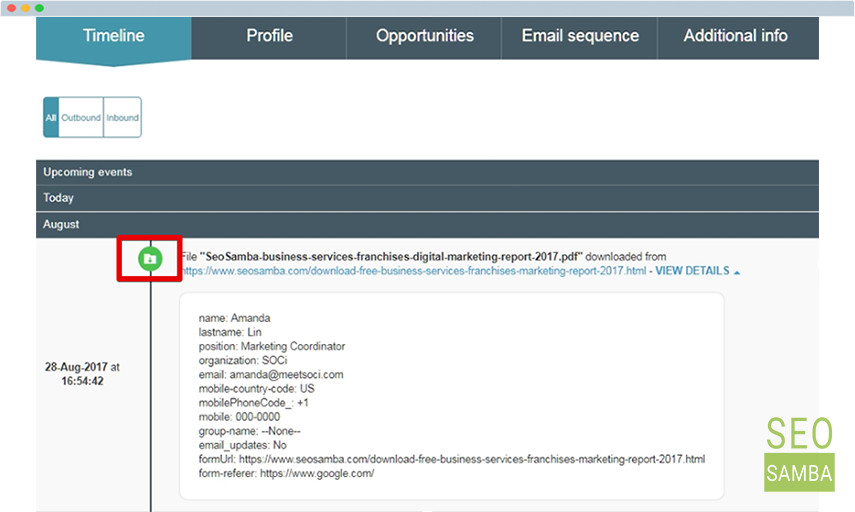
Task: Click the 'lastname: Lin' line
Action: (230, 332)
